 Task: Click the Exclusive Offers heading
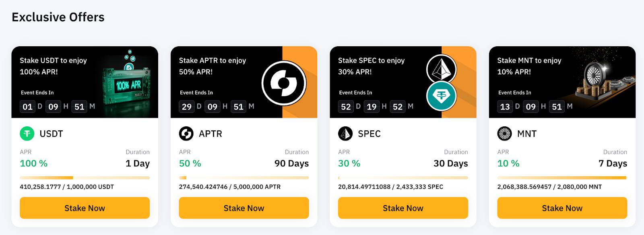[58, 17]
